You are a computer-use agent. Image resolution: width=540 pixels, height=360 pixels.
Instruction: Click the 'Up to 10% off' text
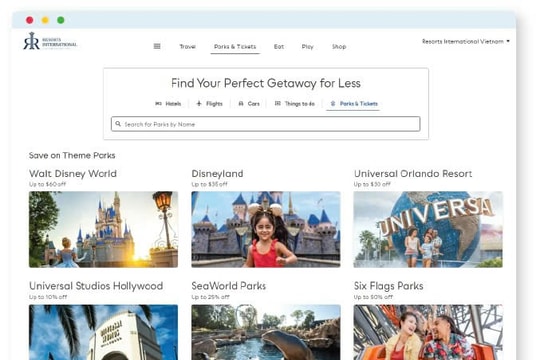[48, 297]
